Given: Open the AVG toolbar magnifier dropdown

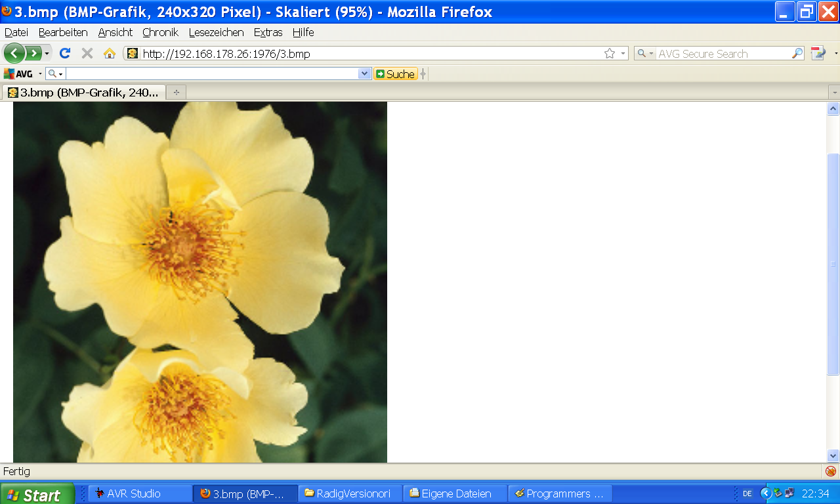Looking at the screenshot, I should click(56, 74).
